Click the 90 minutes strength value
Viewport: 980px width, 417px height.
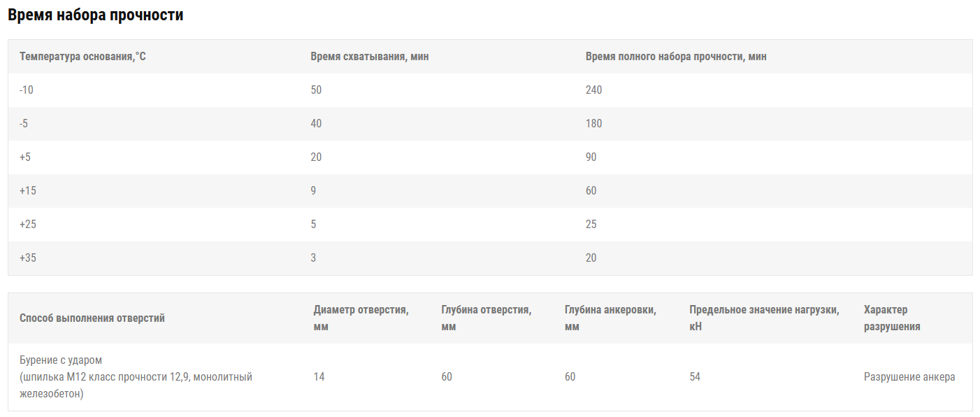point(591,157)
